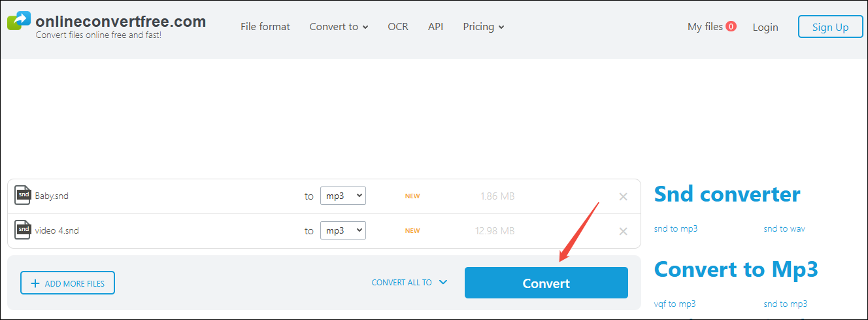Open the vqf to mp3 link
This screenshot has width=868, height=320.
[675, 304]
